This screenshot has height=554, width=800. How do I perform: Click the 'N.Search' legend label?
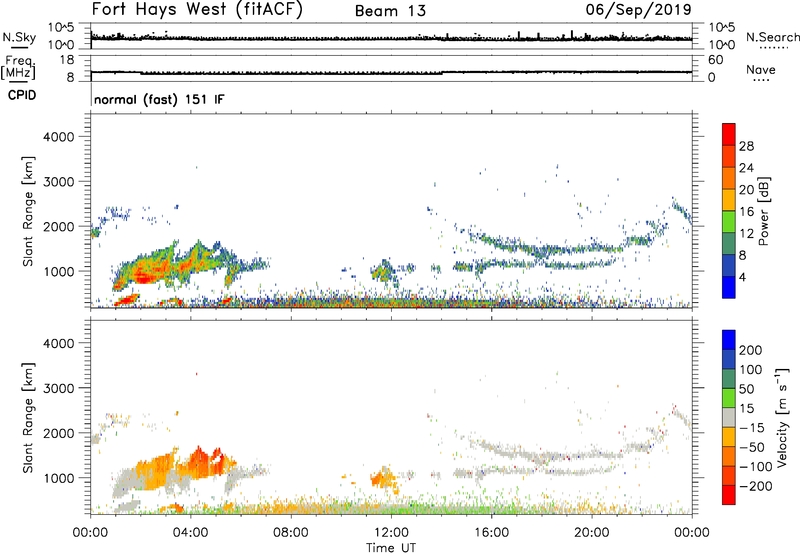772,37
